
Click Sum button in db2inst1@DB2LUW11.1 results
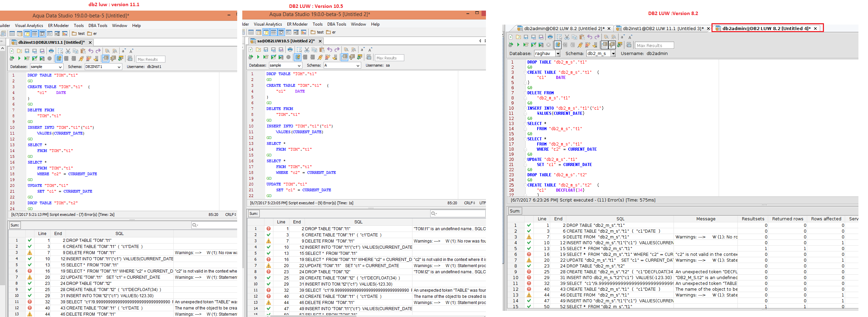click(x=15, y=225)
